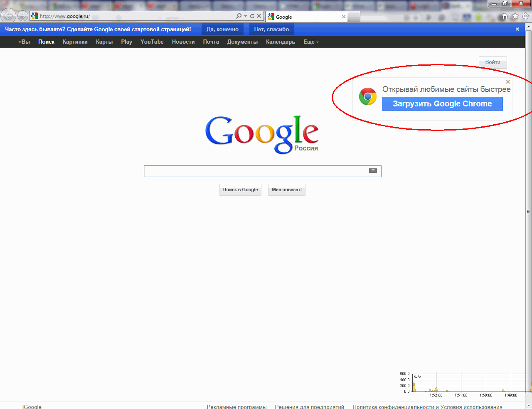Click the vertical scrollbar down arrow
This screenshot has width=532, height=409.
click(x=529, y=405)
